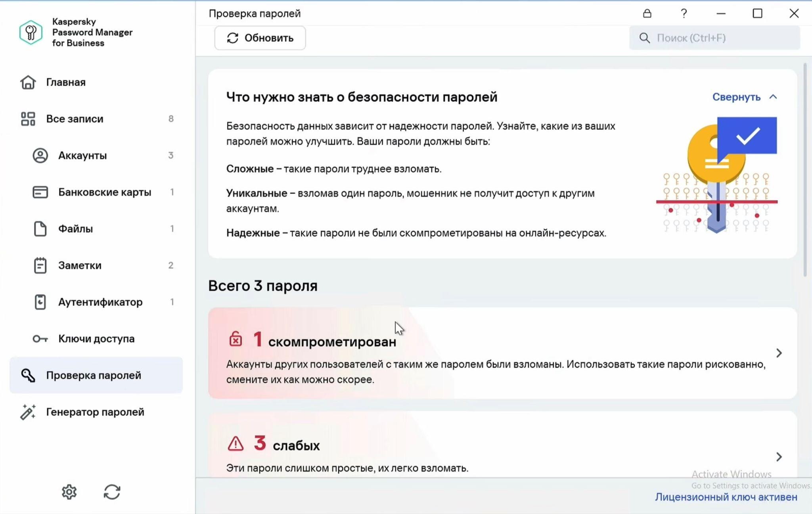812x514 pixels.
Task: Click the title text Проверка паролей at top
Action: [x=255, y=13]
